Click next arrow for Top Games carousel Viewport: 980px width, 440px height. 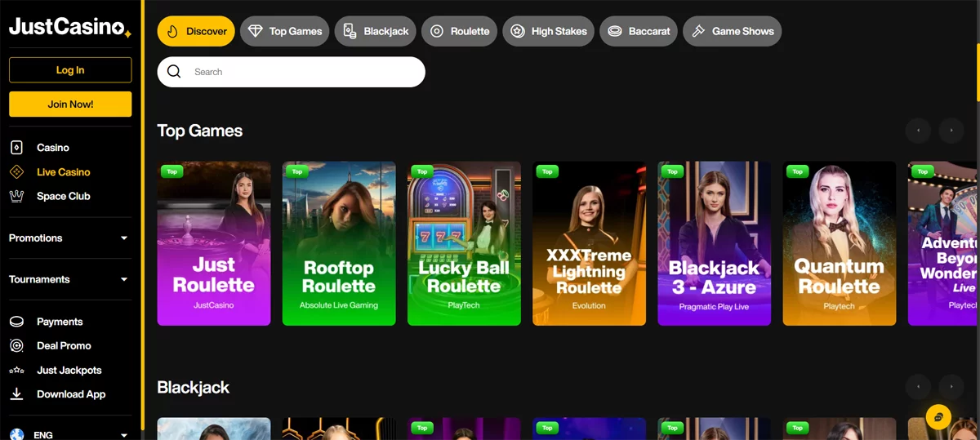[x=951, y=131]
